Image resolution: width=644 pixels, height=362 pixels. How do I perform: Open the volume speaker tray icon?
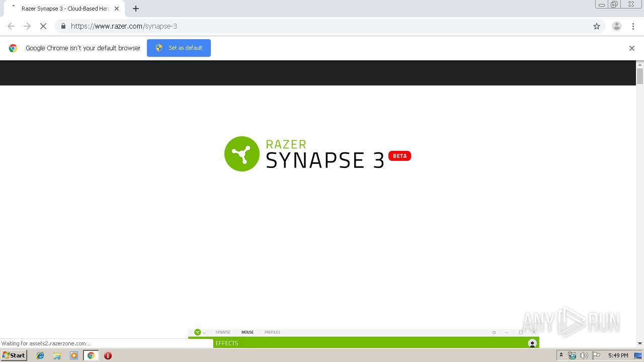(584, 355)
